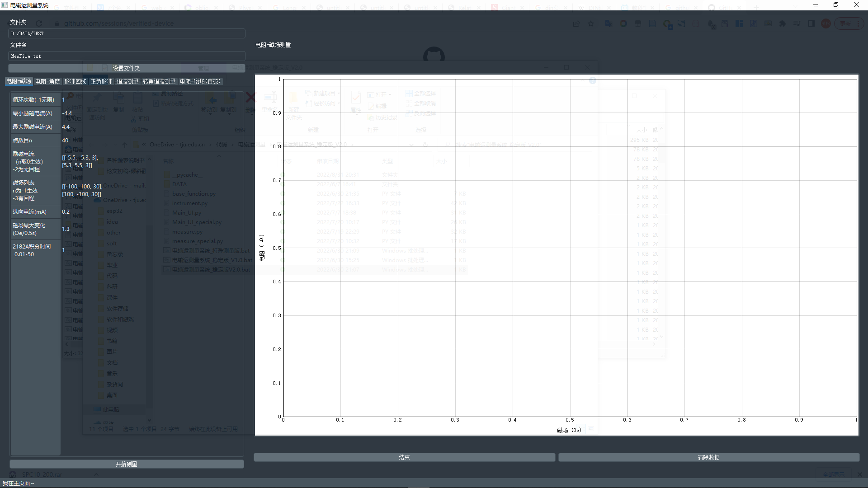Switch to the 电阻-磁场(直流) tab
The width and height of the screenshot is (868, 488).
[x=200, y=81]
